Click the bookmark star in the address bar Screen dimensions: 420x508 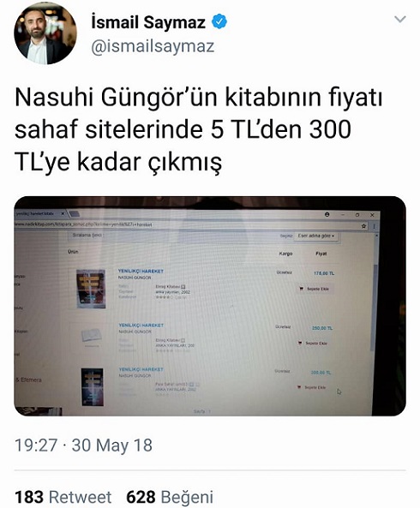click(x=363, y=226)
